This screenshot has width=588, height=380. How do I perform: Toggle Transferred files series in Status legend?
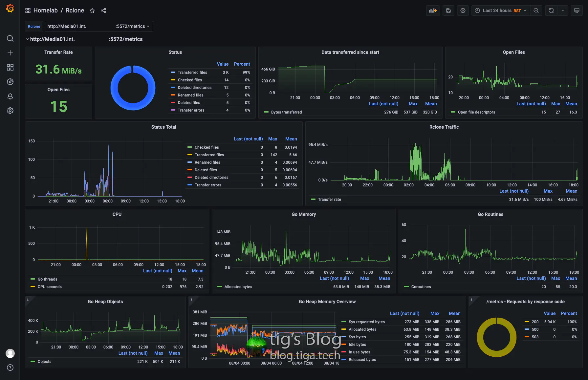click(x=192, y=73)
